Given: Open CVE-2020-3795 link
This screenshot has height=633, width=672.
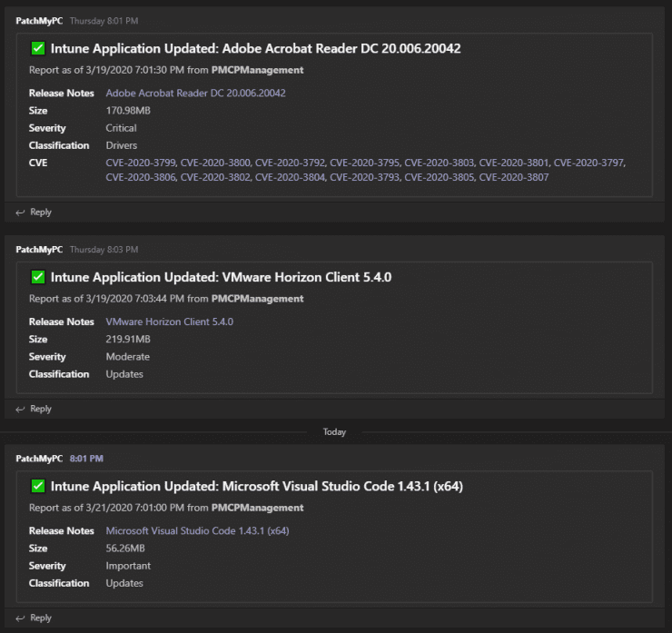Looking at the screenshot, I should (365, 163).
